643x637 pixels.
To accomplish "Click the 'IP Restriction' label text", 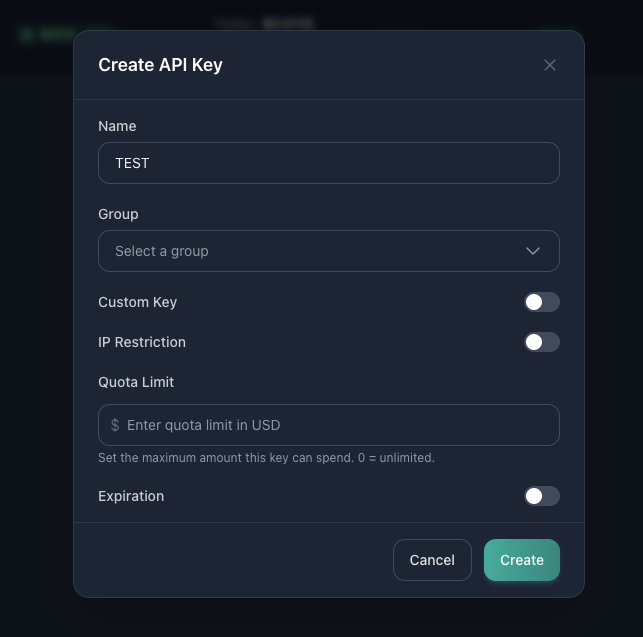I will point(142,342).
